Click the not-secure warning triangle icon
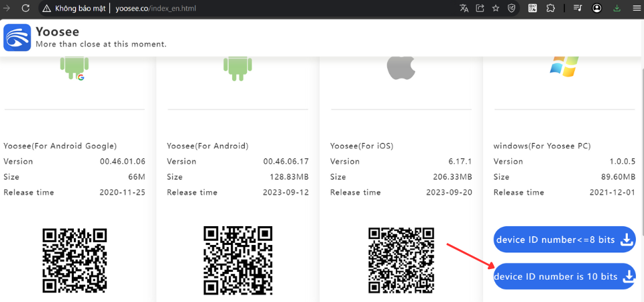 [x=46, y=8]
